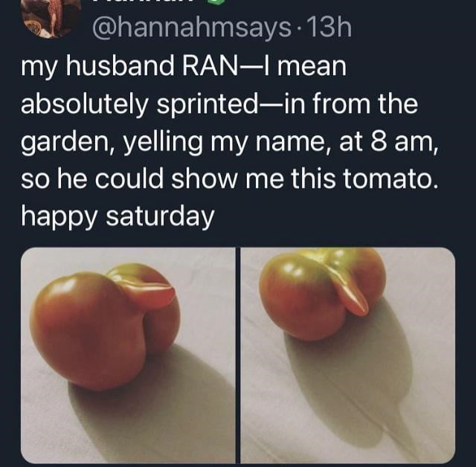Open the tweet author's profile avatar
This screenshot has height=467, width=476.
coord(49,16)
